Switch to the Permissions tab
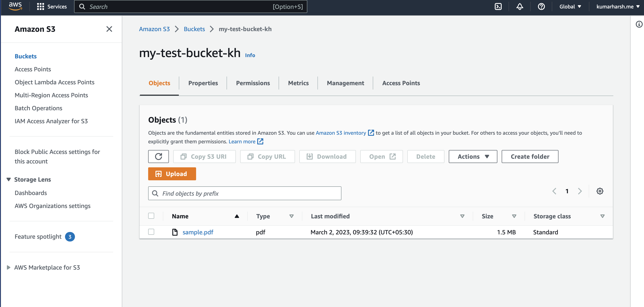The image size is (644, 307). [252, 83]
